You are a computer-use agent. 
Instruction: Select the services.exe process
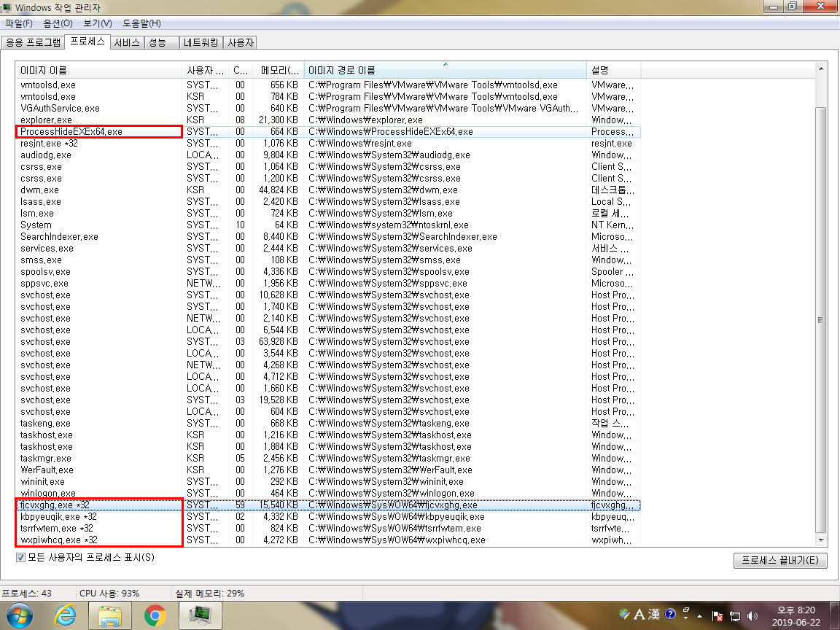(328, 249)
